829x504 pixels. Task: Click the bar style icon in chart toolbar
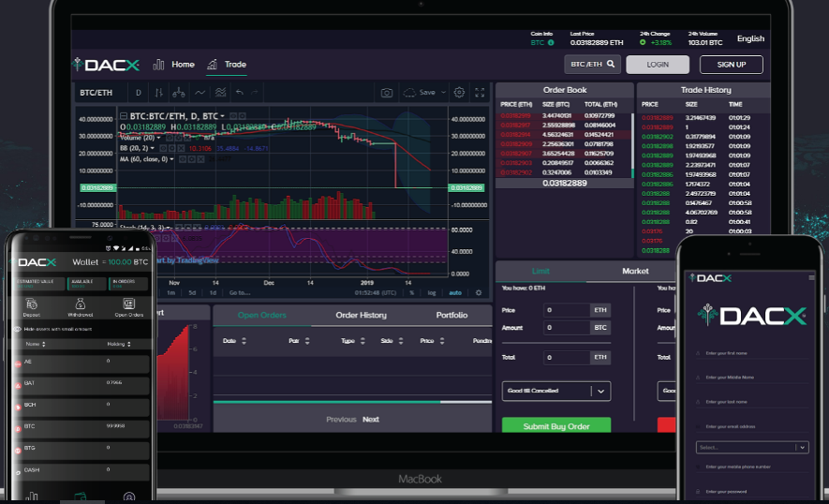tap(158, 93)
